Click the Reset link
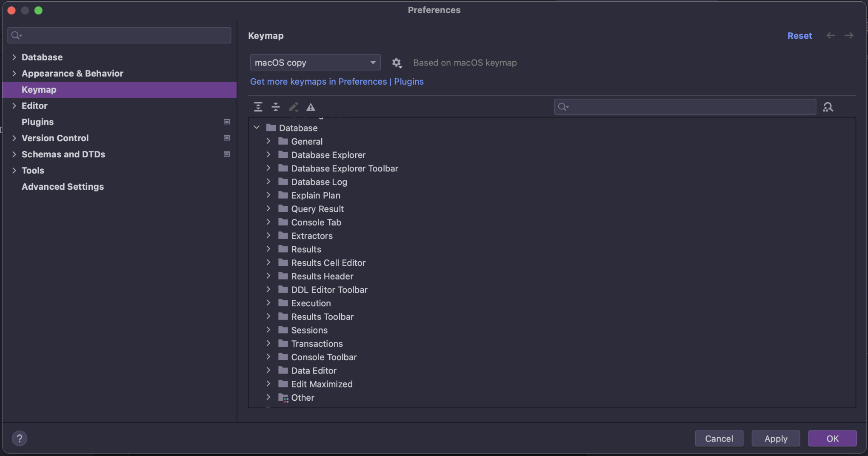Screen dimensions: 868x456 tap(799, 36)
